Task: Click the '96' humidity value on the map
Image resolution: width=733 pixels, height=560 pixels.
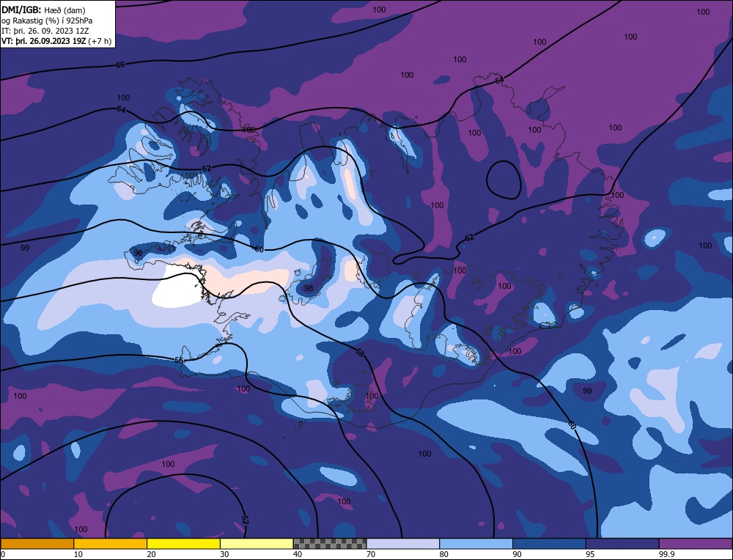Action: click(x=138, y=253)
